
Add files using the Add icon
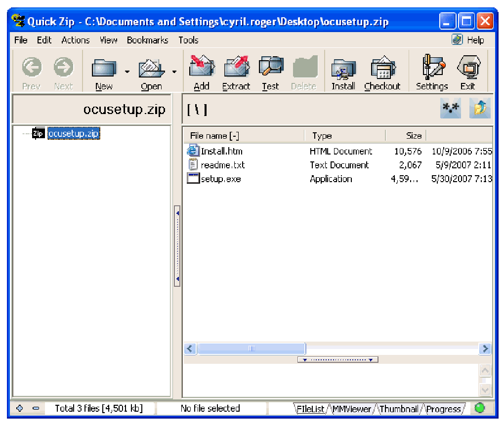click(x=202, y=66)
